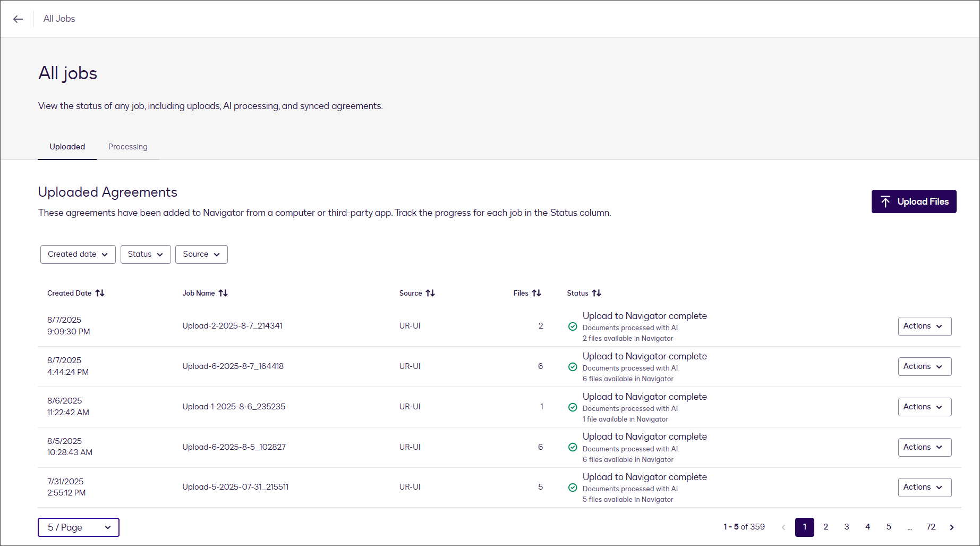
Task: Click the Upload Files button
Action: [x=914, y=201]
